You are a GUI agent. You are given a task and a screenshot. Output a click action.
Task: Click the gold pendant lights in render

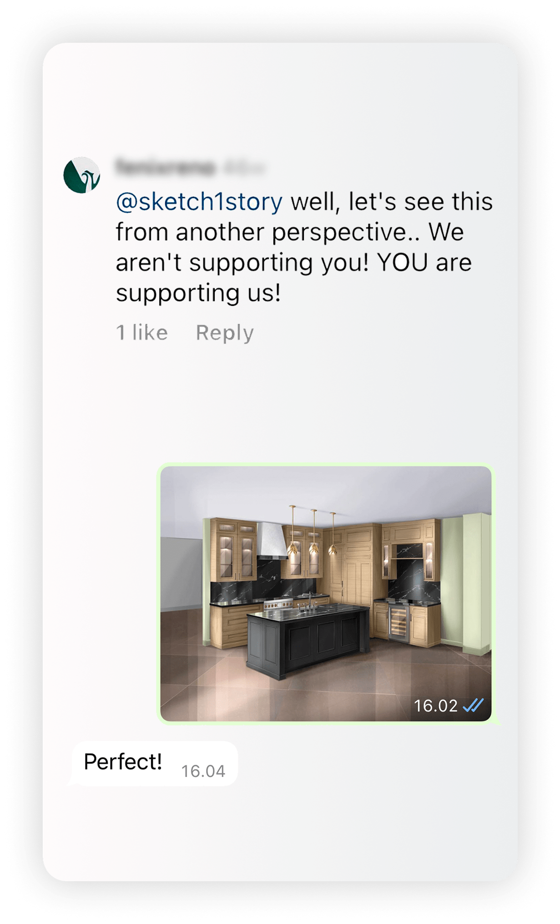coord(313,530)
